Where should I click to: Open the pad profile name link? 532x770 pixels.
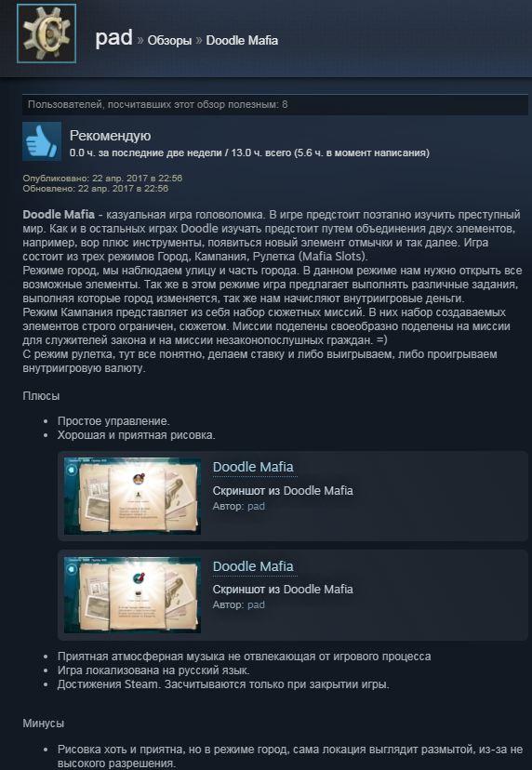114,38
